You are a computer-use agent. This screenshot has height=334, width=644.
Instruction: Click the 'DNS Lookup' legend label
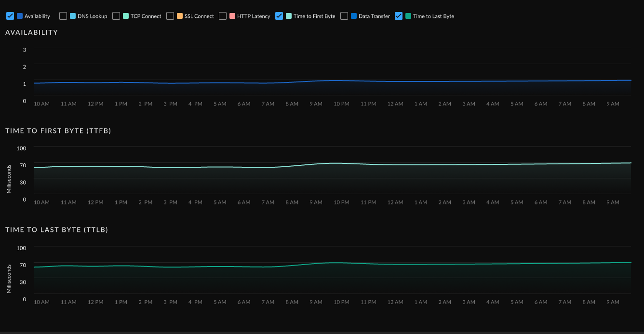[x=93, y=16]
